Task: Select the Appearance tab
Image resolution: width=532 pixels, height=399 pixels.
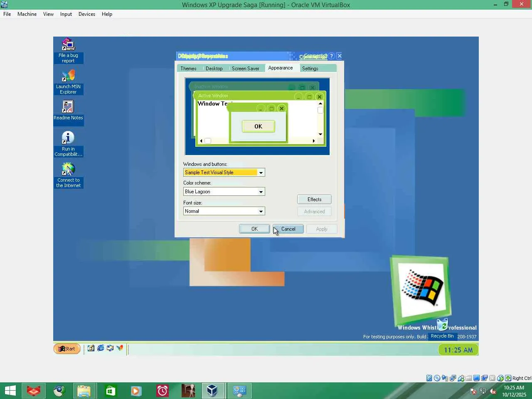Action: (x=281, y=68)
